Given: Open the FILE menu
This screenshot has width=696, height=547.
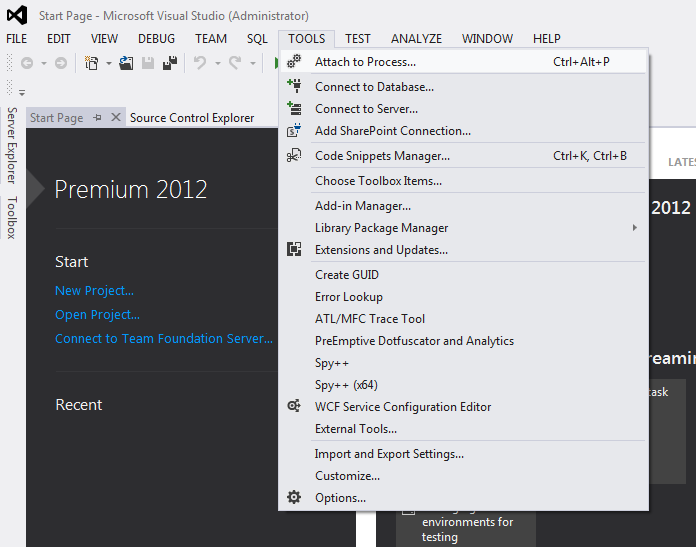Looking at the screenshot, I should tap(16, 39).
